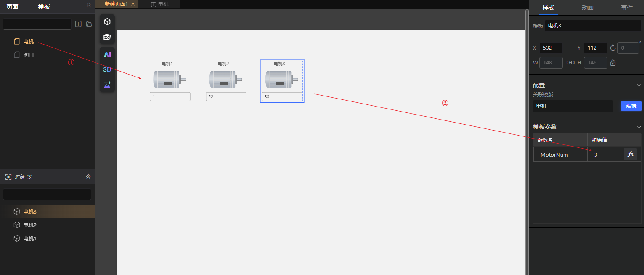Viewport: 644px width, 275px height.
Task: Click the objects search field
Action: point(47,194)
